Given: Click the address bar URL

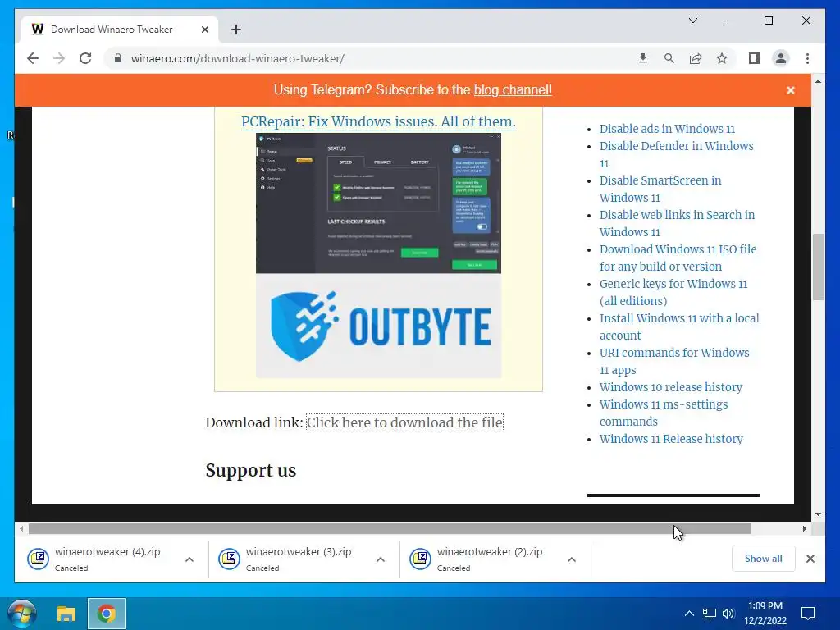Looking at the screenshot, I should click(237, 58).
